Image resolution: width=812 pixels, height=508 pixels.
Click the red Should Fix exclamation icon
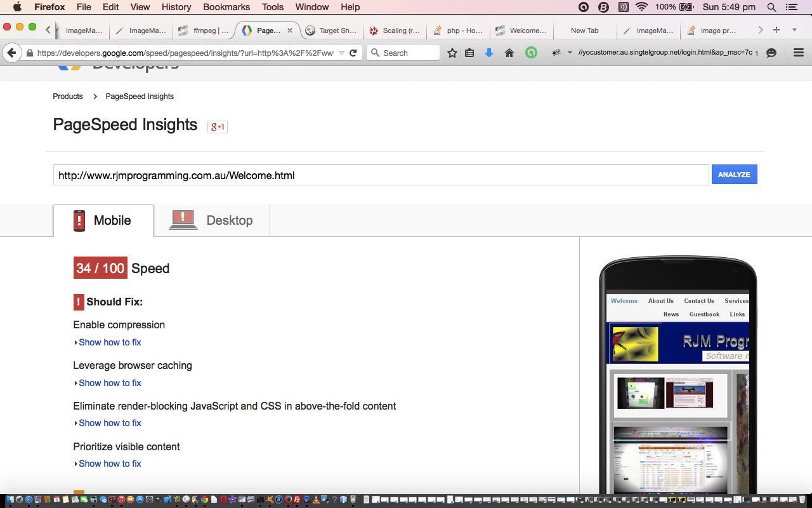(79, 302)
